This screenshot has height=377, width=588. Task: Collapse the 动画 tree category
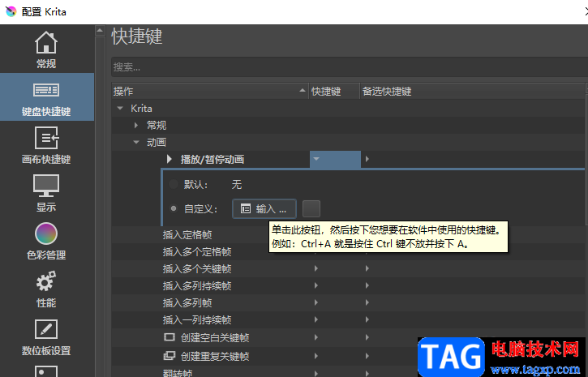click(x=136, y=142)
